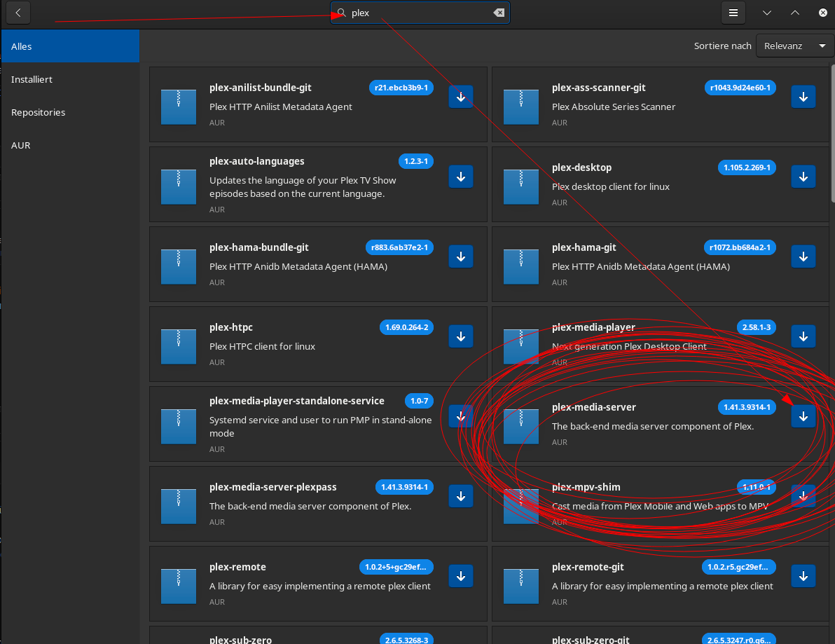Click the plex-remote package icon
835x644 pixels.
pyautogui.click(x=179, y=586)
